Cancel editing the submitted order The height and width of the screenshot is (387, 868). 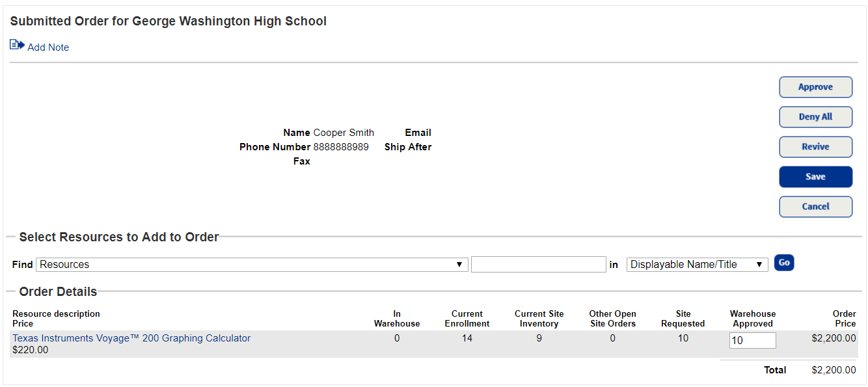815,206
